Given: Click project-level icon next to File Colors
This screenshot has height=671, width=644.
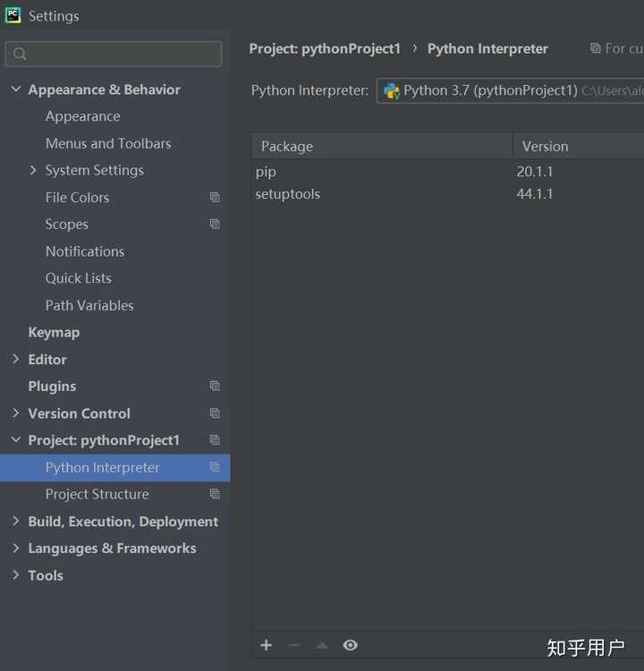Looking at the screenshot, I should click(215, 198).
